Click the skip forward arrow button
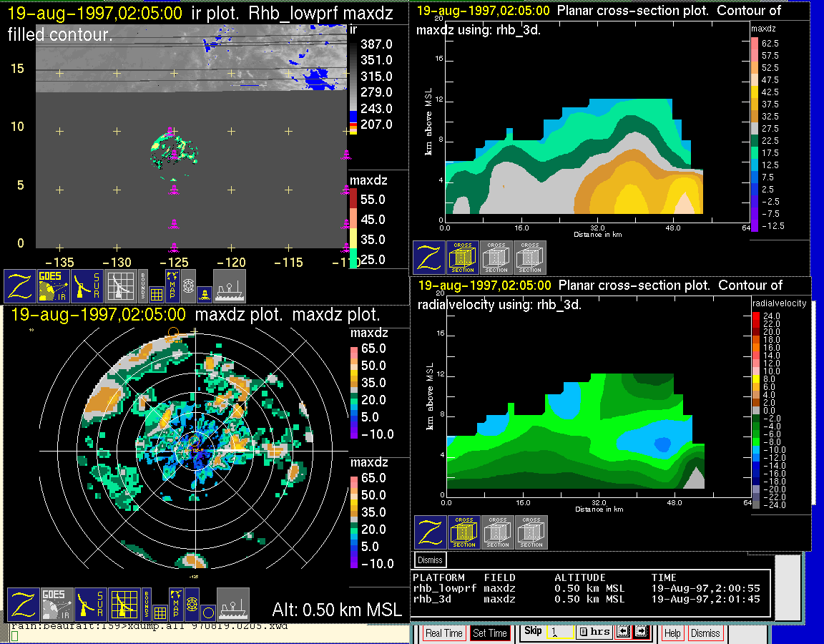The width and height of the screenshot is (824, 644). pyautogui.click(x=641, y=633)
